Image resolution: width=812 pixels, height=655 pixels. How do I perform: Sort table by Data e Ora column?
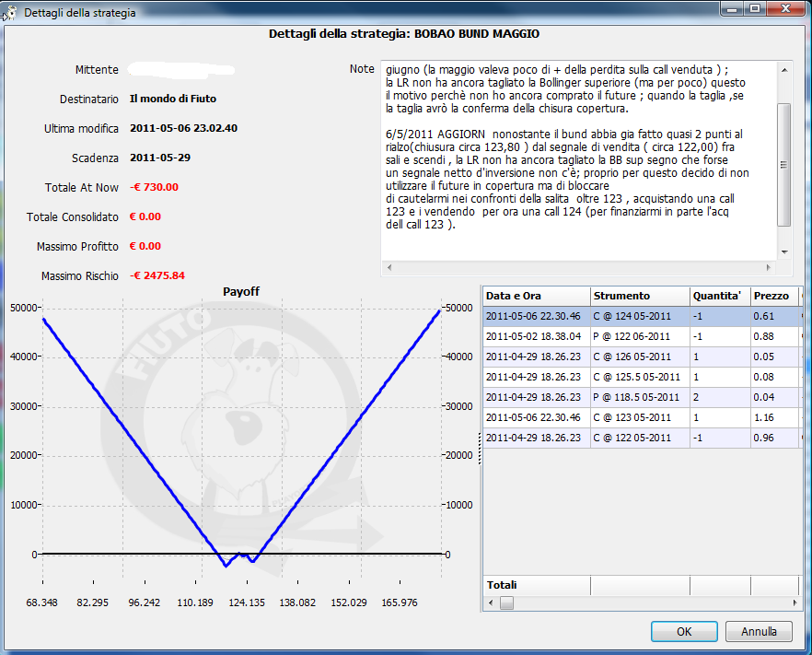(537, 296)
